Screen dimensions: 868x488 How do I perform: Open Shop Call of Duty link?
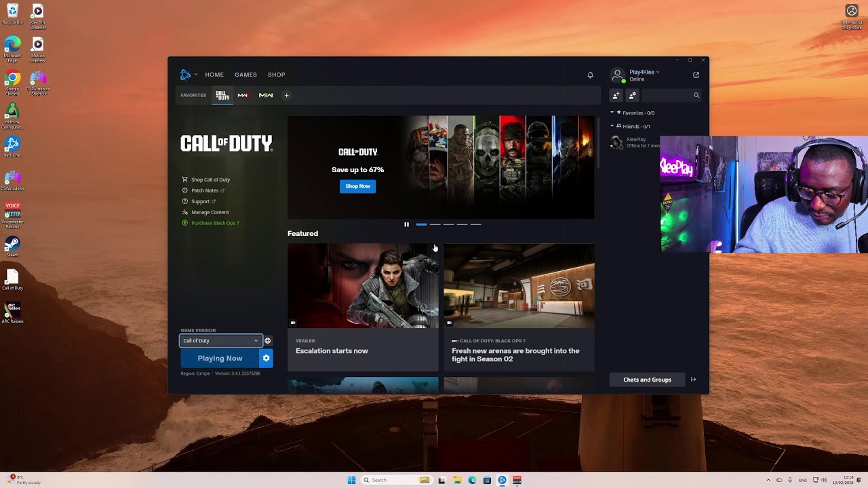coord(210,180)
